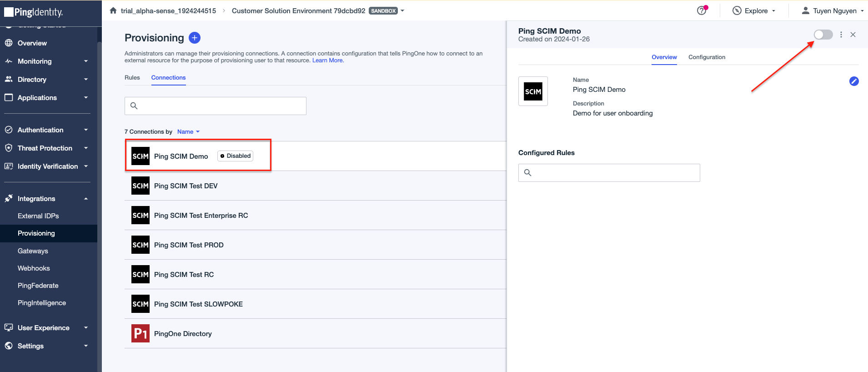Click the SCIM icon of Ping SCIM Test DEV

point(140,186)
